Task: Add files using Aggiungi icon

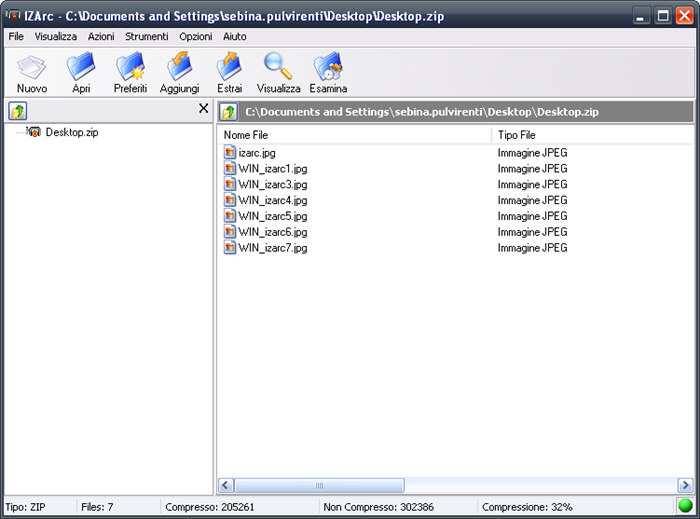Action: 179,66
